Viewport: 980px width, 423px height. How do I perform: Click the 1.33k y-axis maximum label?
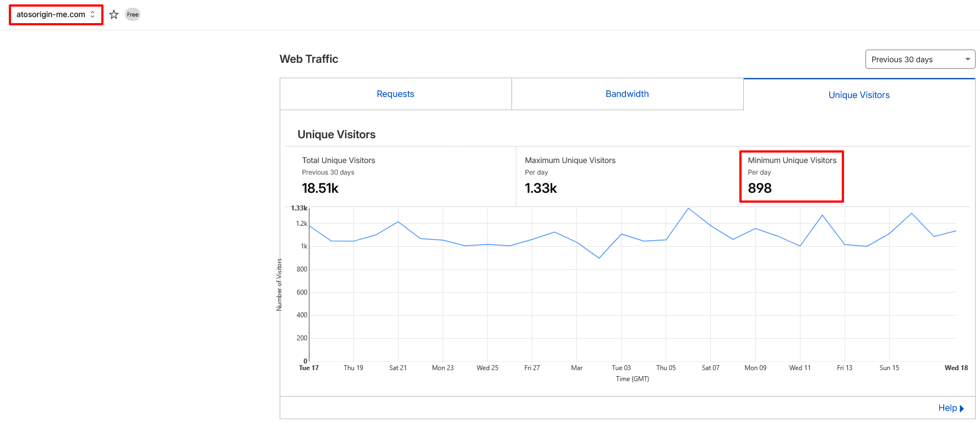click(299, 208)
